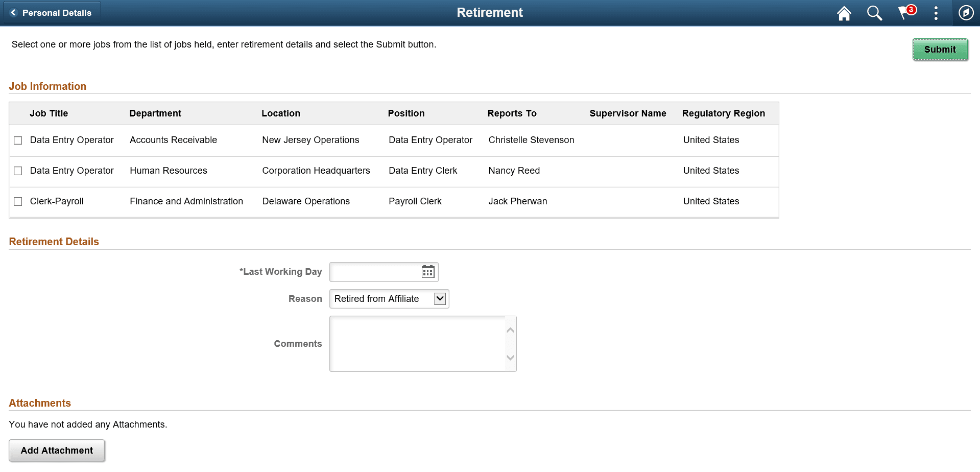The width and height of the screenshot is (980, 472).
Task: Use the Comments scrollbar arrows
Action: (510, 344)
